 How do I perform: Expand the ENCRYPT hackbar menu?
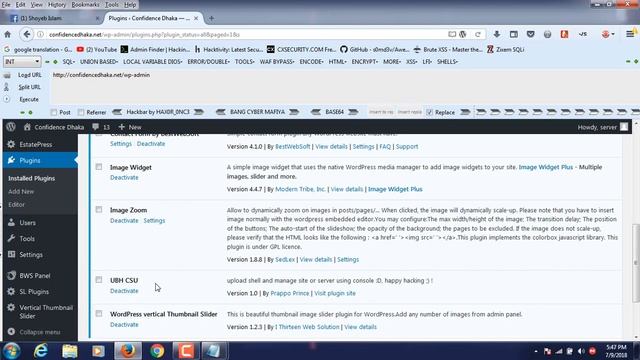click(x=364, y=62)
